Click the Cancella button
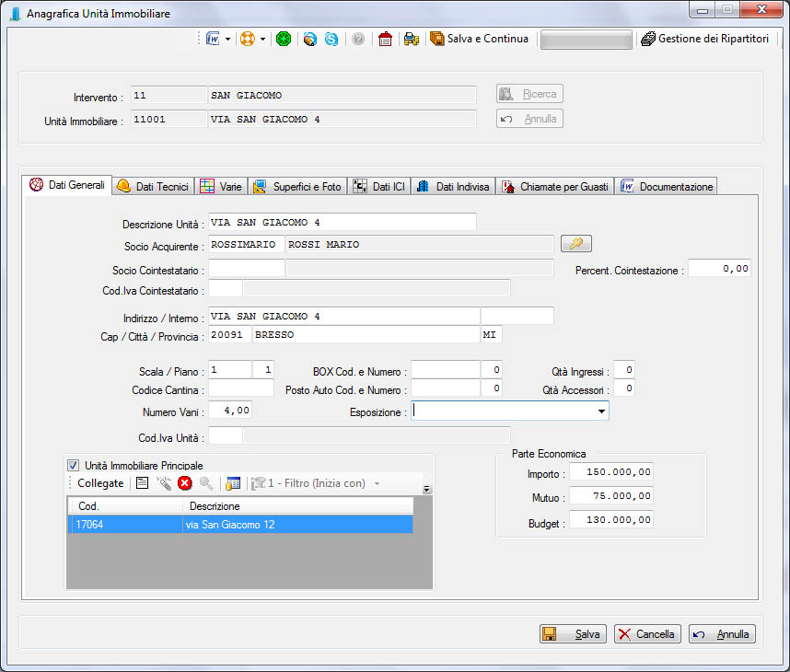The height and width of the screenshot is (672, 790). pos(647,633)
